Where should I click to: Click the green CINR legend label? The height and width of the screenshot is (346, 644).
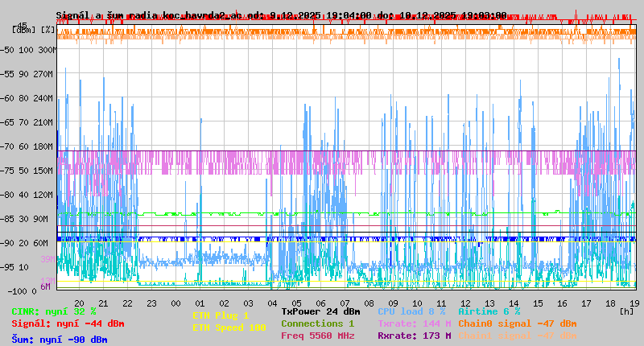click(54, 311)
